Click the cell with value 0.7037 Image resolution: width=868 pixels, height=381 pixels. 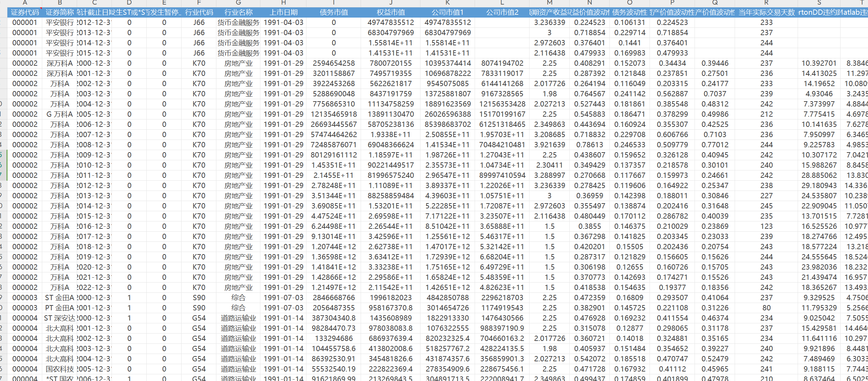[715, 94]
